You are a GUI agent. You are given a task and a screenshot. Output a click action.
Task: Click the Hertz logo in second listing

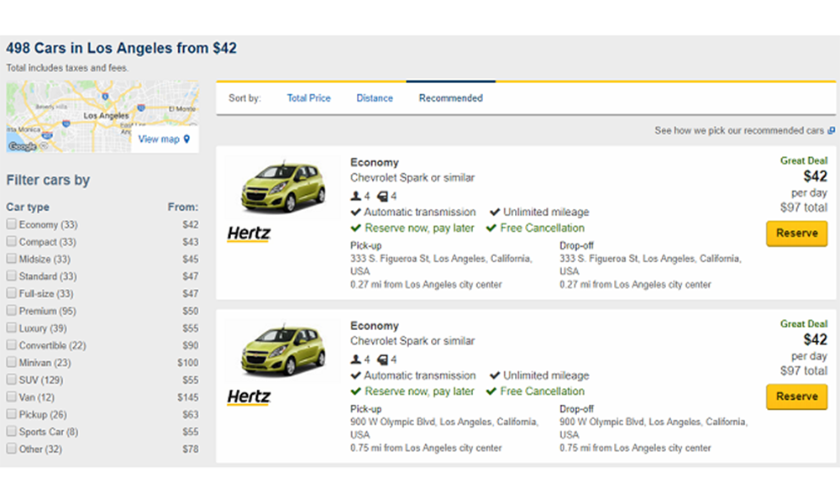pos(249,397)
